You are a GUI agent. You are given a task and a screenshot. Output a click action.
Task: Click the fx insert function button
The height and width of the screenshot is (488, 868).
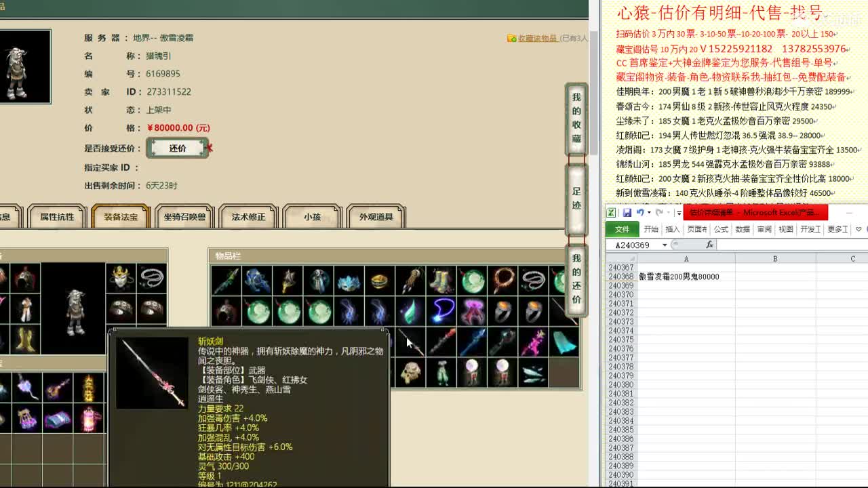(710, 245)
